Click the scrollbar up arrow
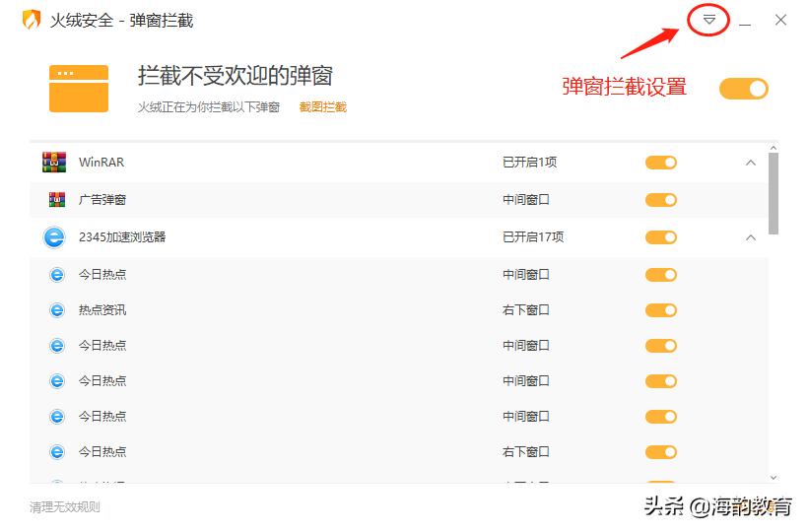Screen dimensions: 808x532 pyautogui.click(x=773, y=148)
